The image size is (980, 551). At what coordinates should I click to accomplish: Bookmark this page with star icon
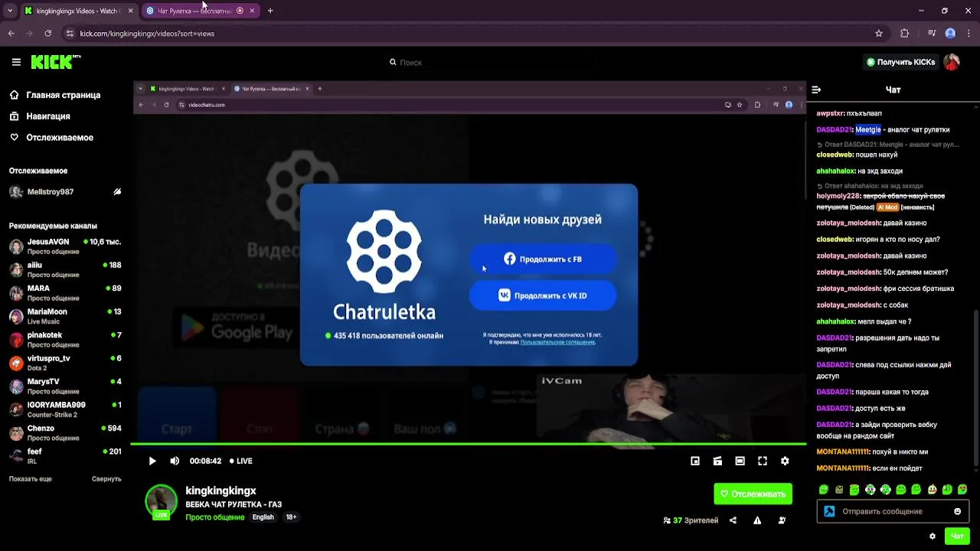879,34
